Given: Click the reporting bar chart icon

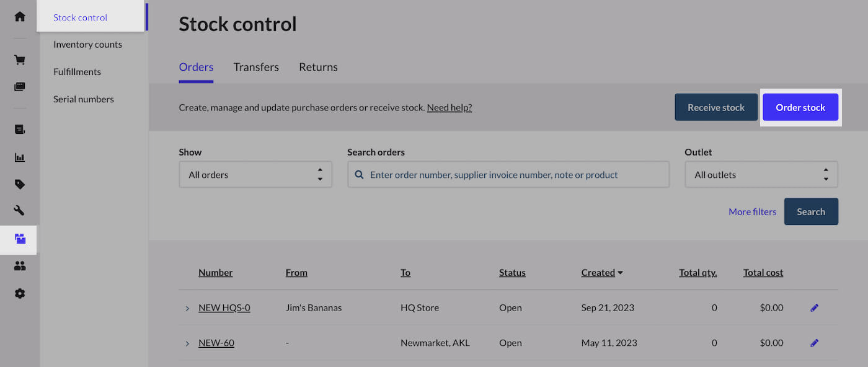Looking at the screenshot, I should point(20,157).
